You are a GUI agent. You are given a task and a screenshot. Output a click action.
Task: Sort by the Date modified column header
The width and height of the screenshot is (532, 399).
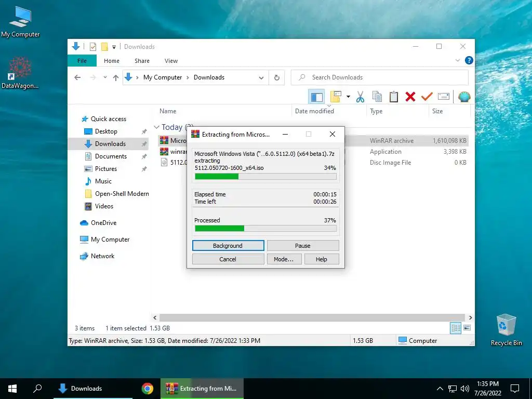tap(314, 111)
